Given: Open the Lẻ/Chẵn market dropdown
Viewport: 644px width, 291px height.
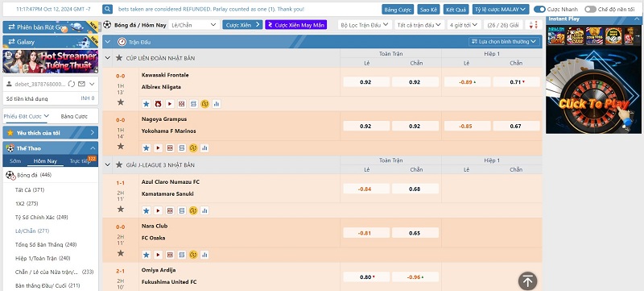Looking at the screenshot, I should click(193, 25).
